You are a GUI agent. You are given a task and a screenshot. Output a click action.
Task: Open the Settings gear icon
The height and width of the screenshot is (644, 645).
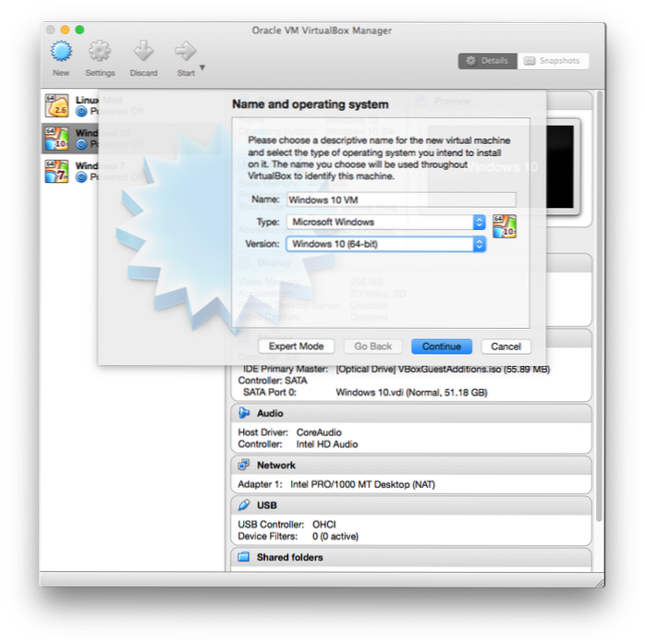[x=100, y=52]
